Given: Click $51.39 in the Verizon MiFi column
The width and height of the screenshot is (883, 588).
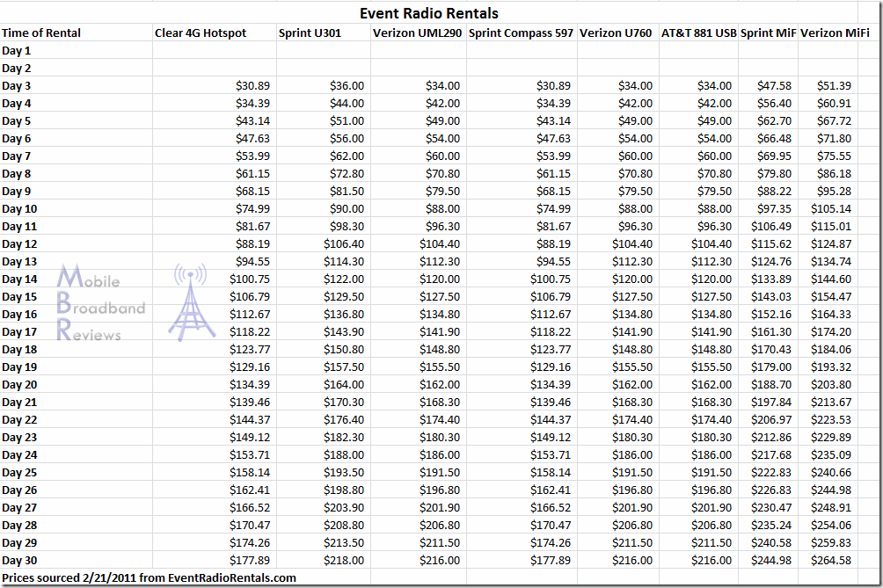Looking at the screenshot, I should coord(834,85).
